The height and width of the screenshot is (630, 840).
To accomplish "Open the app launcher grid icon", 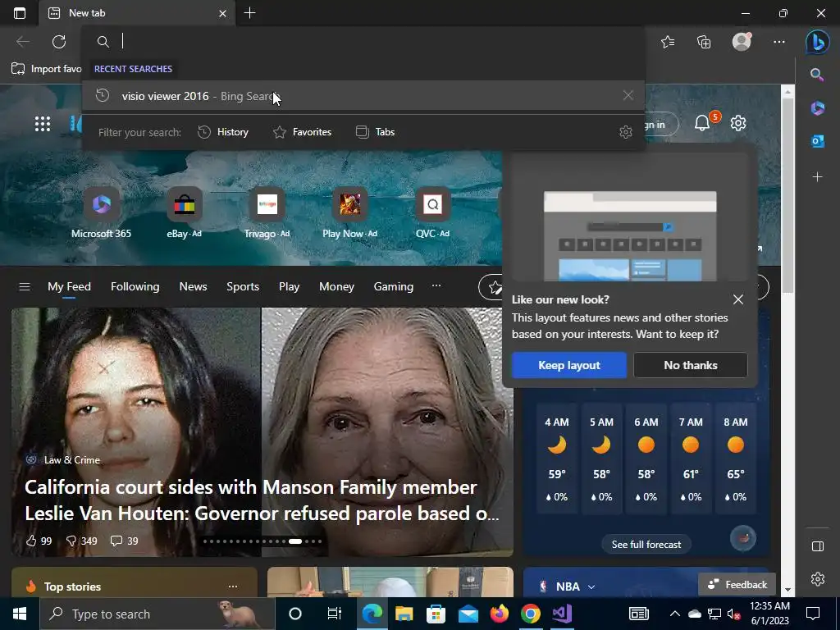I will (x=43, y=124).
